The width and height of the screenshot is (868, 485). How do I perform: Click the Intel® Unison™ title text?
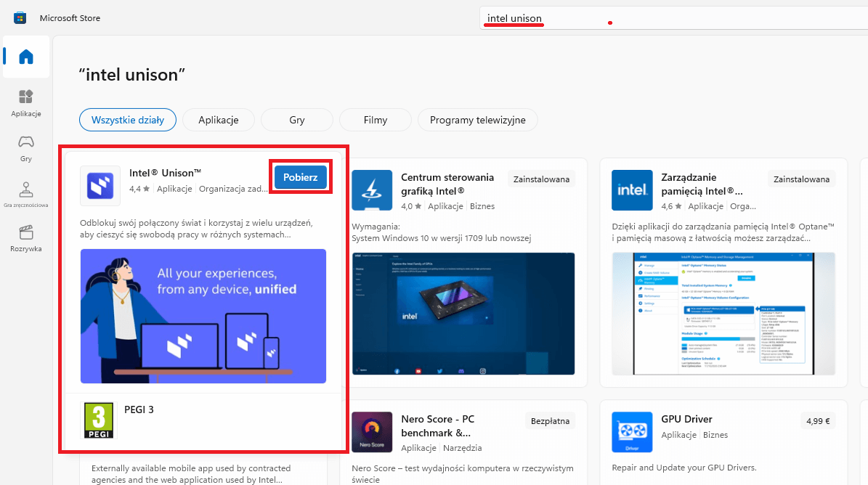[165, 173]
